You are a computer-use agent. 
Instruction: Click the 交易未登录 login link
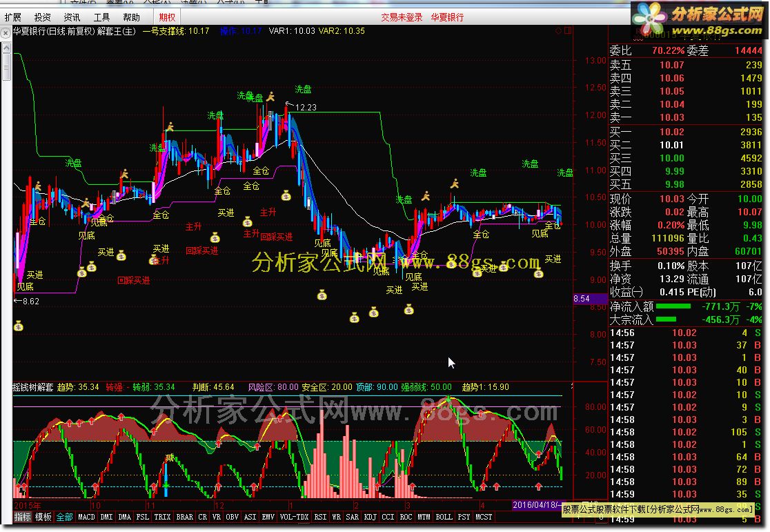pos(402,17)
